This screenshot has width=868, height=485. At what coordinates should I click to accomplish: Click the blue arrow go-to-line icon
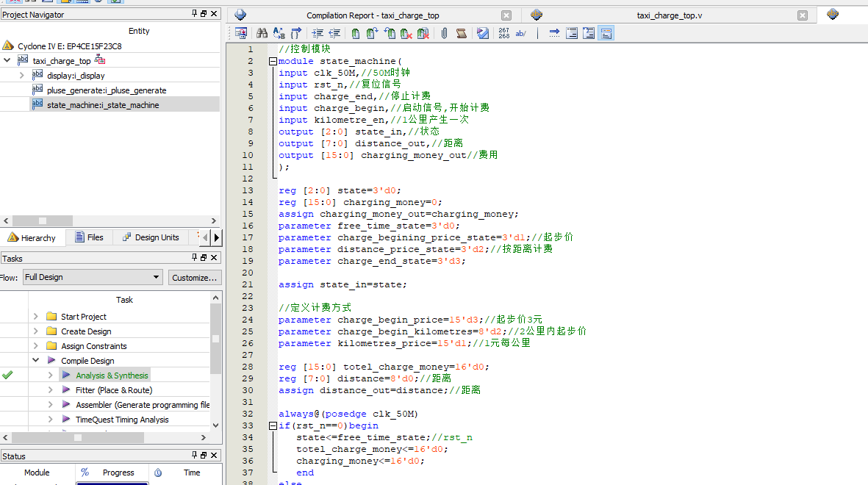[554, 33]
